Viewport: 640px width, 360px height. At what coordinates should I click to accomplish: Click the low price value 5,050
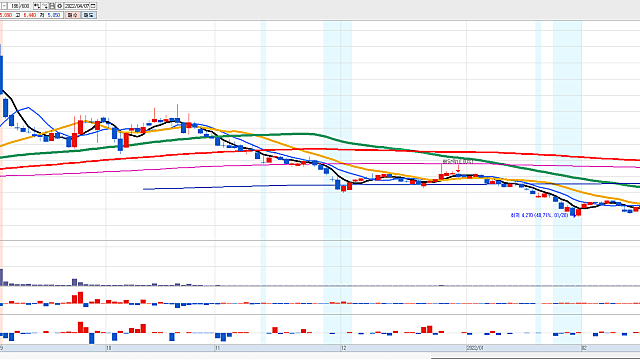coord(54,15)
